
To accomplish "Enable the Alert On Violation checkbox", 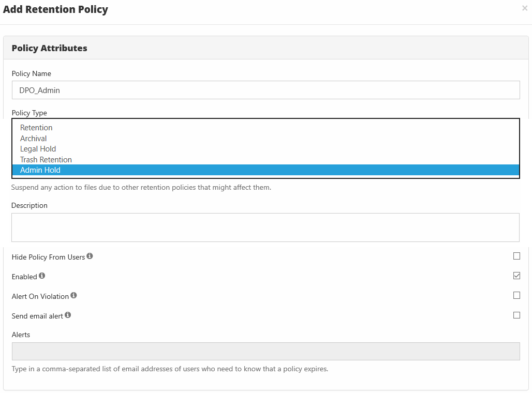I will 516,295.
